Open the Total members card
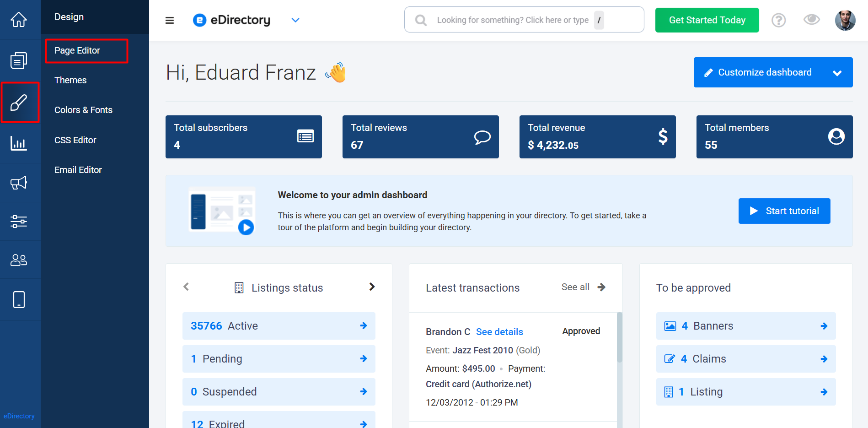The image size is (868, 428). [775, 137]
